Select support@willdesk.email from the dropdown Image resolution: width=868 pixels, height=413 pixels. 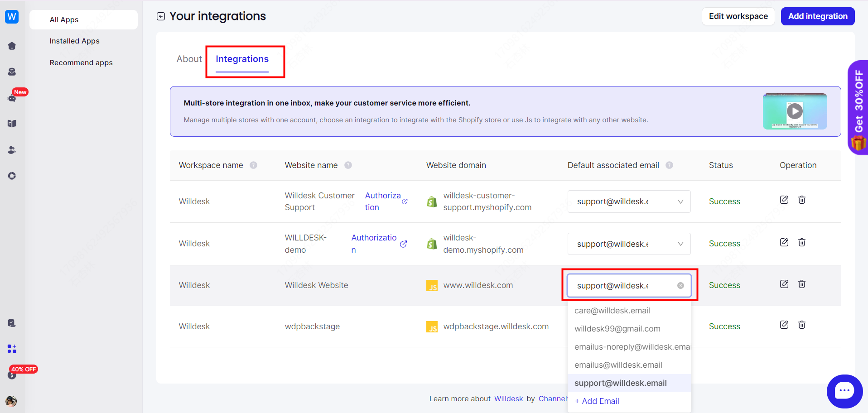point(629,383)
